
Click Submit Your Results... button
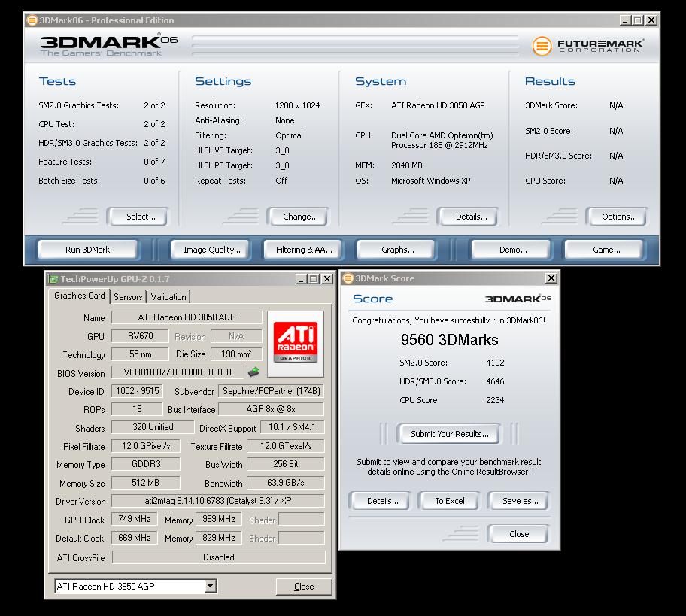point(449,434)
